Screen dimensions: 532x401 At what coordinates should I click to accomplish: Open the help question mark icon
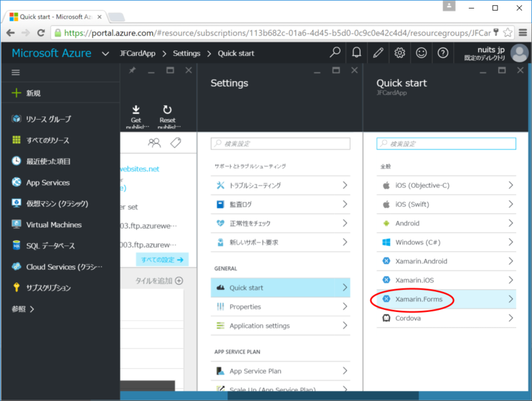443,53
